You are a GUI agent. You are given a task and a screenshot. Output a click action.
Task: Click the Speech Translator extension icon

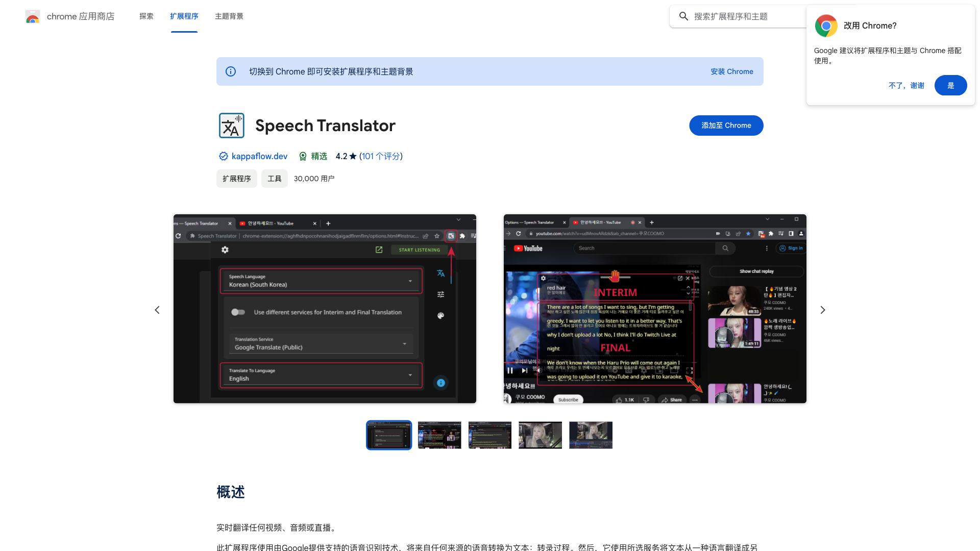[231, 125]
